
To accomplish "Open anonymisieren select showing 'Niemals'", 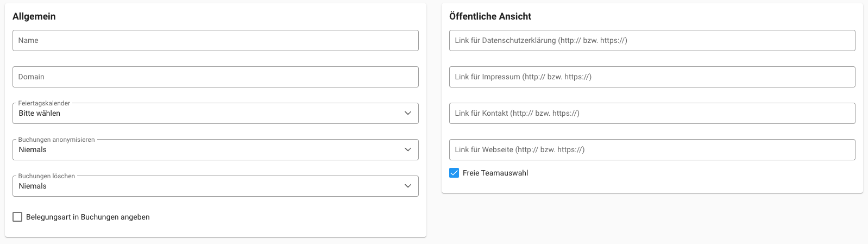I will tap(206, 149).
